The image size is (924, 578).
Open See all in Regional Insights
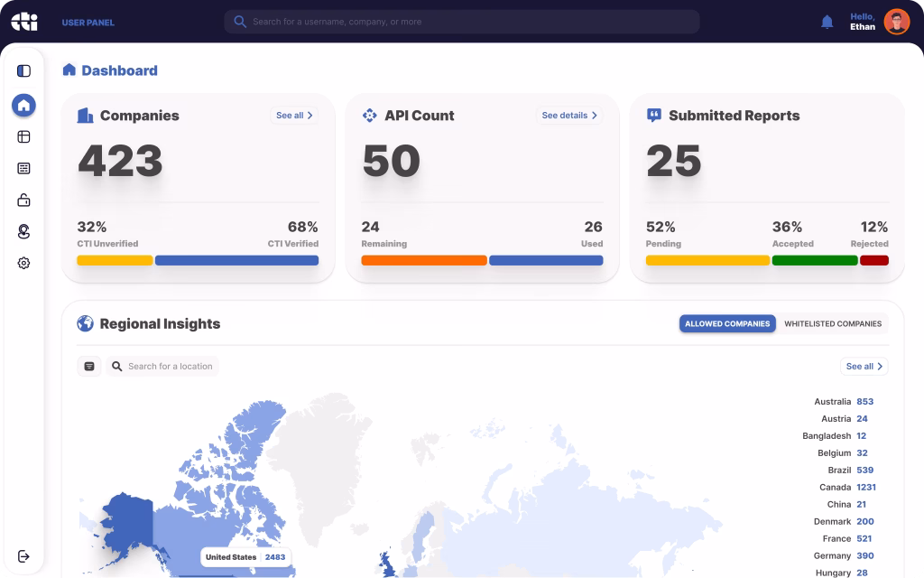[x=864, y=367]
